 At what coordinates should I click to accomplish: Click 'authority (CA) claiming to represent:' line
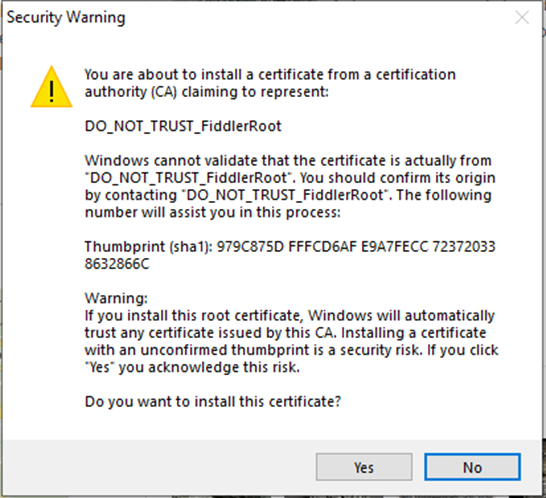click(x=206, y=92)
